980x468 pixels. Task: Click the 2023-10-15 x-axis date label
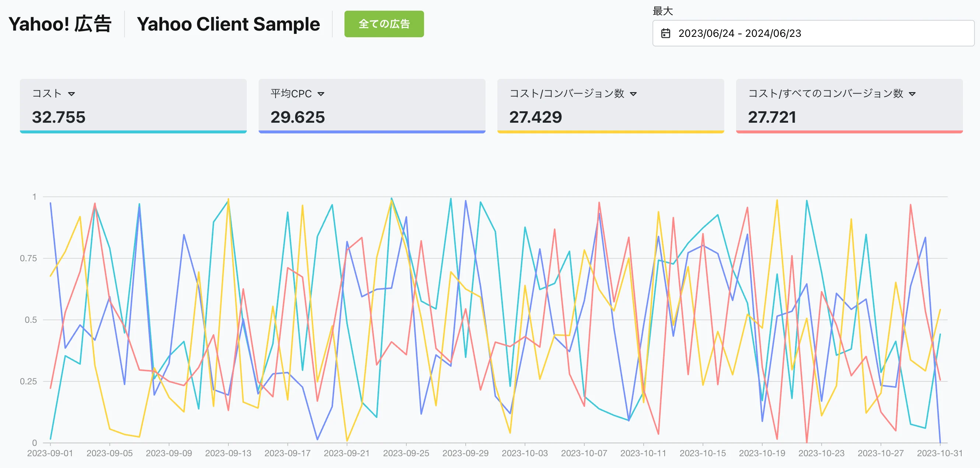click(x=702, y=453)
